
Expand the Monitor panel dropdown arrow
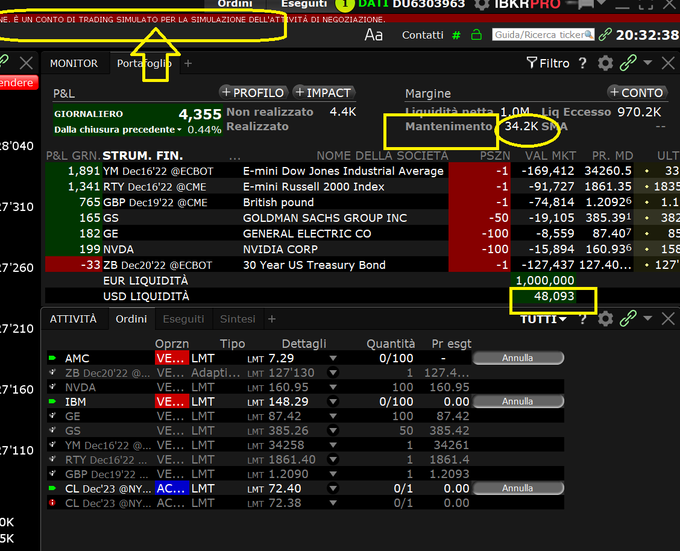pos(647,63)
